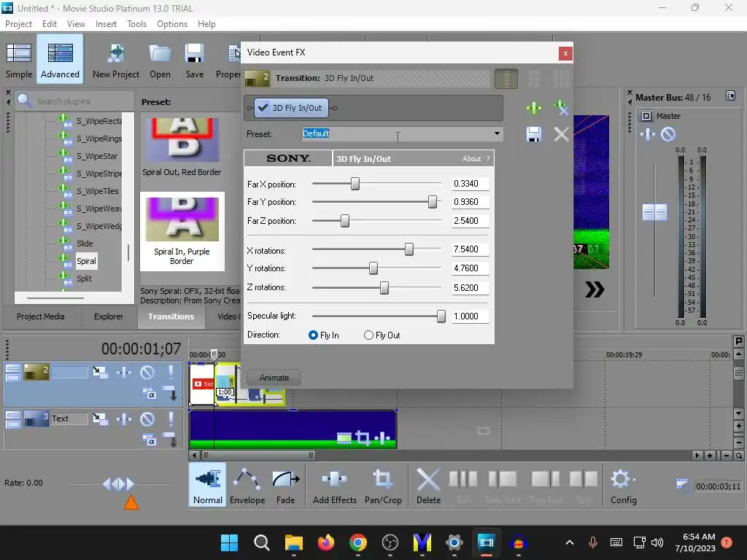Open the Tools menu
This screenshot has width=747, height=560.
click(136, 24)
